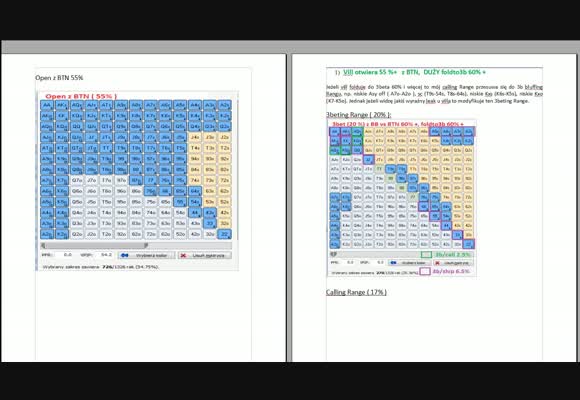The height and width of the screenshot is (400, 580).
Task: Click the Wybierz kolor button below BTN chart
Action: 147,255
